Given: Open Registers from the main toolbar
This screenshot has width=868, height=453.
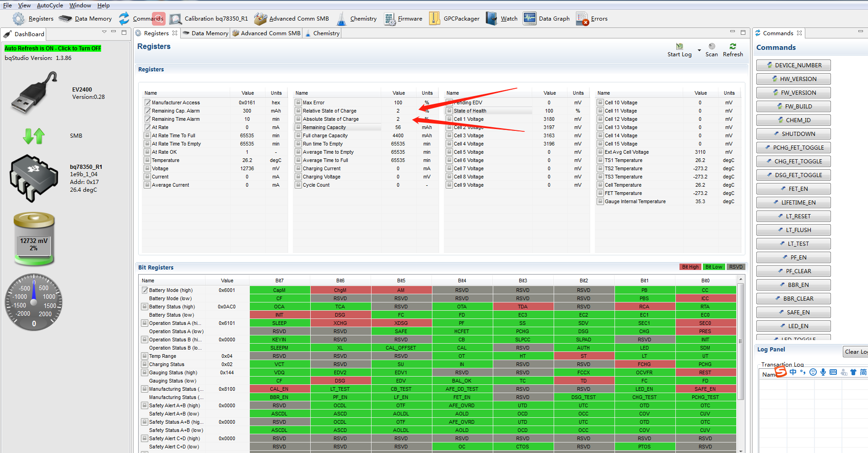Looking at the screenshot, I should [33, 19].
